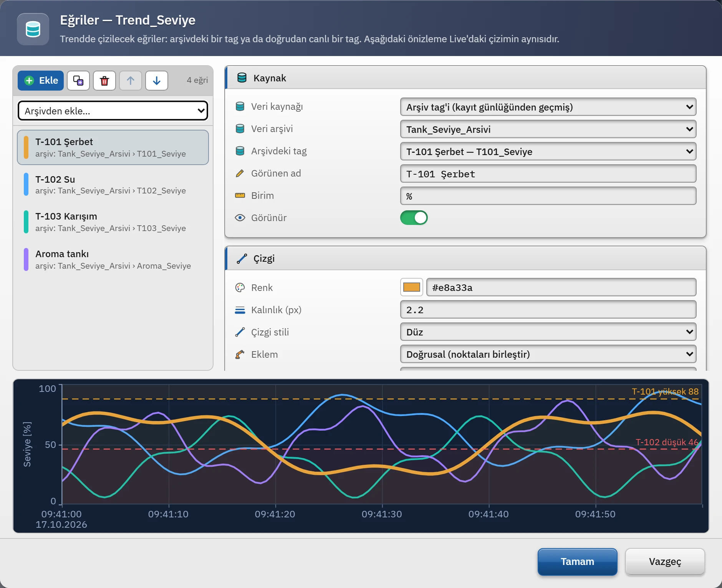Cancel with the Vazgeç button
This screenshot has width=722, height=588.
pyautogui.click(x=665, y=562)
